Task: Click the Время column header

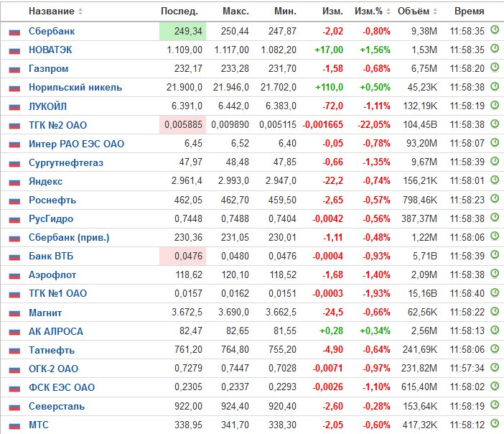Action: pyautogui.click(x=470, y=11)
